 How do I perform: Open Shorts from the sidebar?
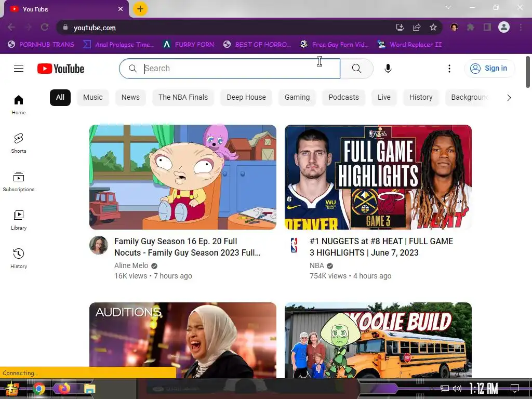pyautogui.click(x=19, y=143)
